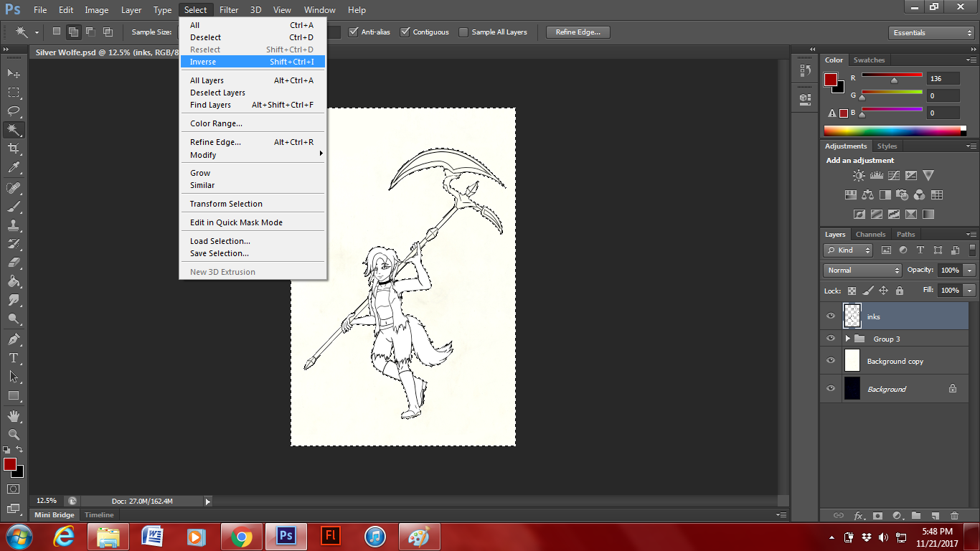Screen dimensions: 980x551
Task: Hide the inks layer
Action: coord(831,316)
